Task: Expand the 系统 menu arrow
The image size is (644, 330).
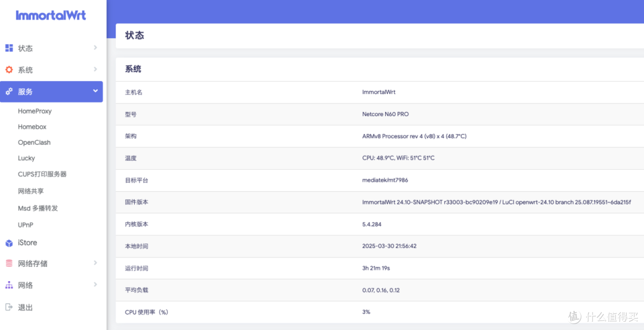Action: pos(95,70)
